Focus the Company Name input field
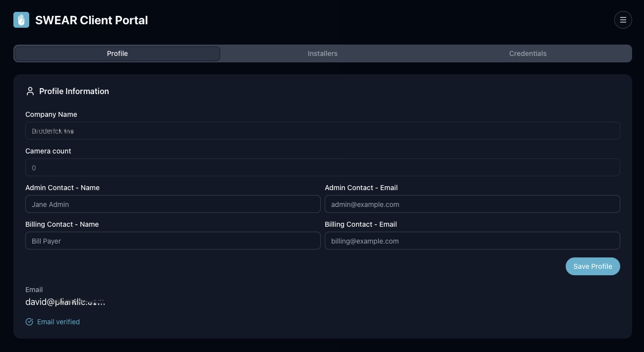The image size is (644, 352). [322, 131]
